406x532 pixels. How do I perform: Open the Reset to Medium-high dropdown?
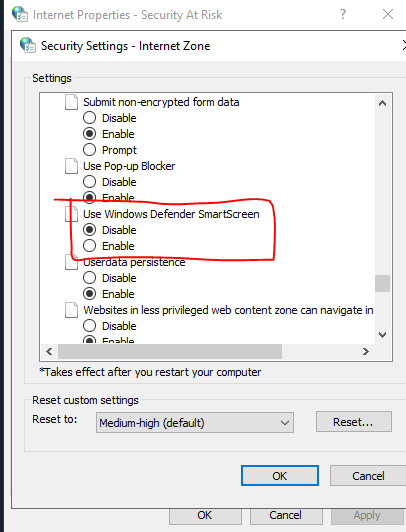click(195, 423)
